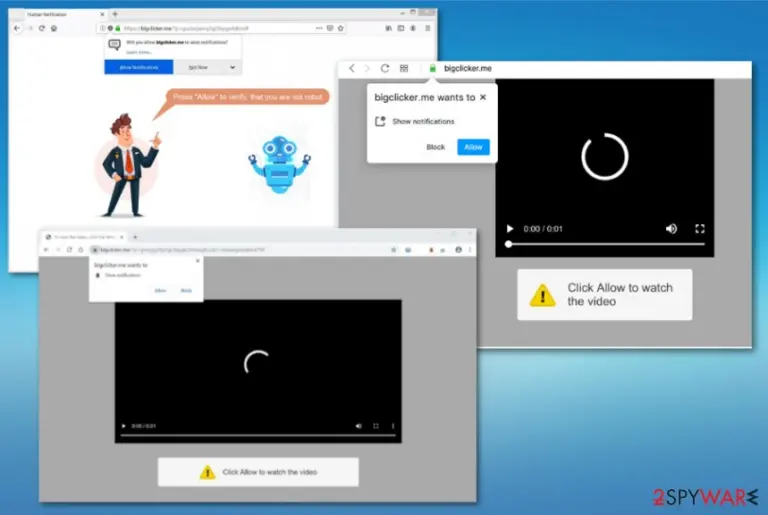Open a new tab in the Firefox window
Screen dimensions: 768x515
coord(115,14)
